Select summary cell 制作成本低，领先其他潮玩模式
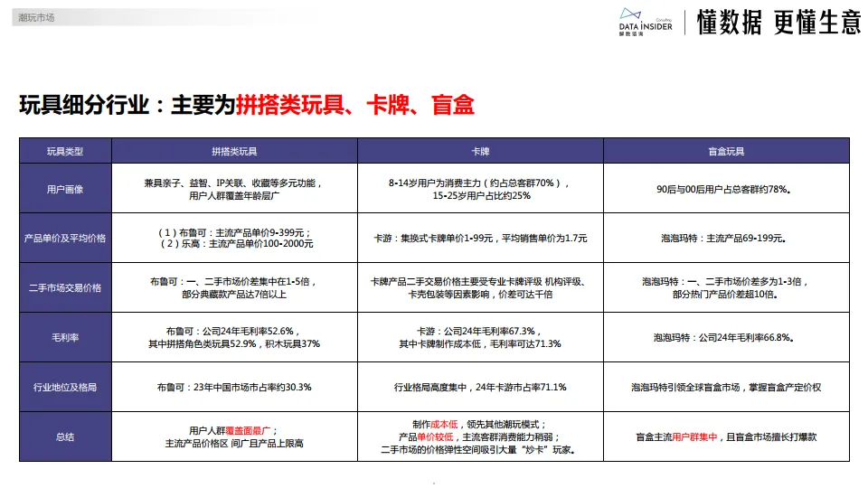This screenshot has height=488, width=868. click(480, 436)
